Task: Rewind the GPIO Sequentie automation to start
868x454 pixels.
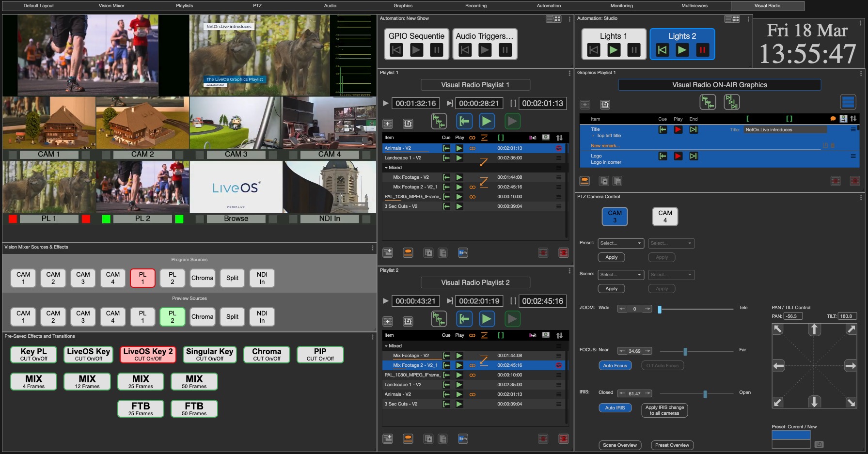Action: point(396,50)
